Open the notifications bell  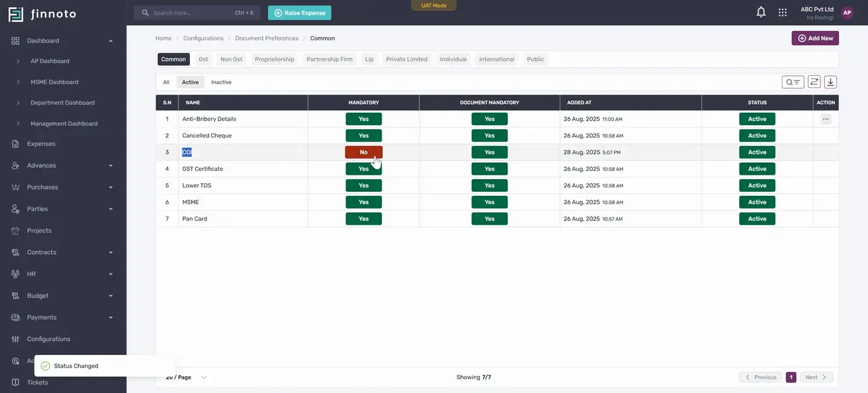pyautogui.click(x=761, y=12)
